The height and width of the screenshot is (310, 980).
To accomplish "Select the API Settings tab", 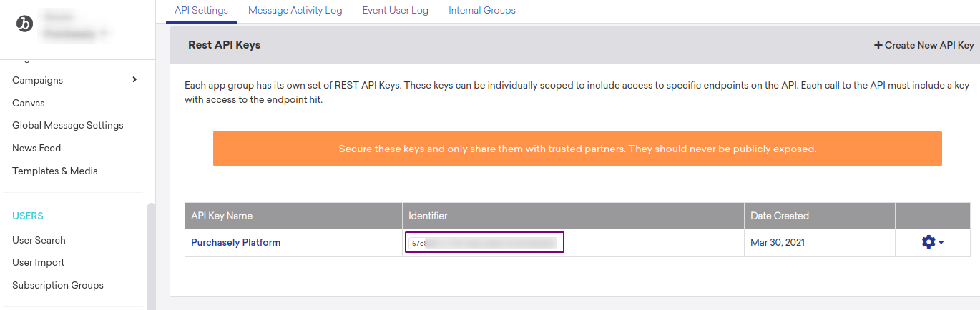I will pos(201,10).
